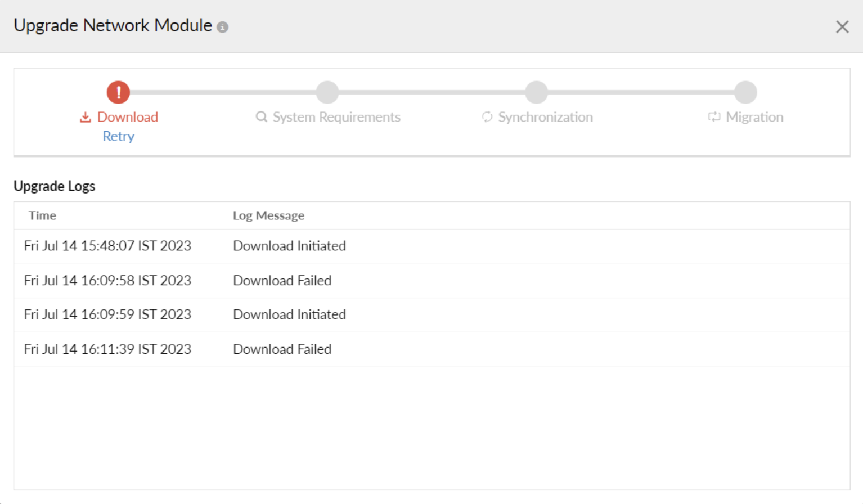
Task: Click the info icon beside Upgrade Network Module
Action: tap(223, 27)
